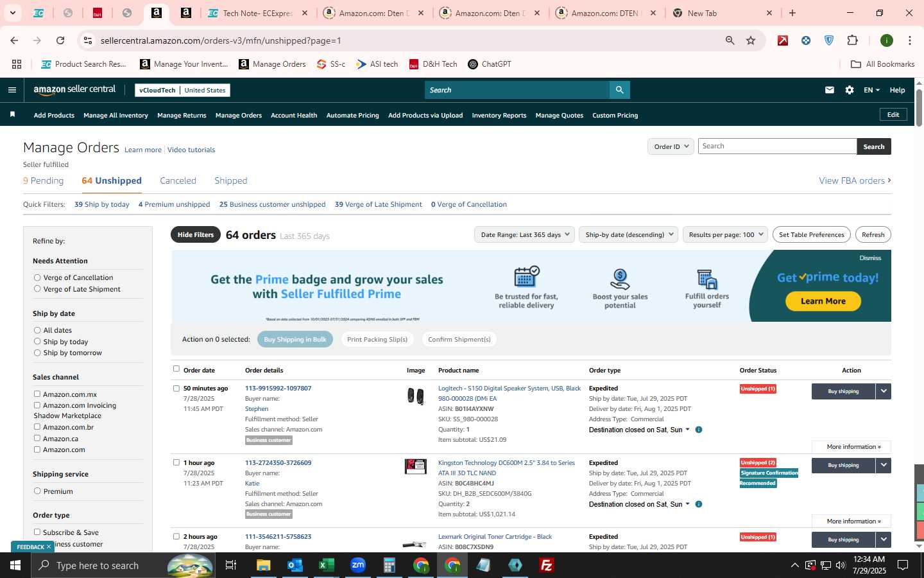Switch to the Shipped tab

pos(231,180)
